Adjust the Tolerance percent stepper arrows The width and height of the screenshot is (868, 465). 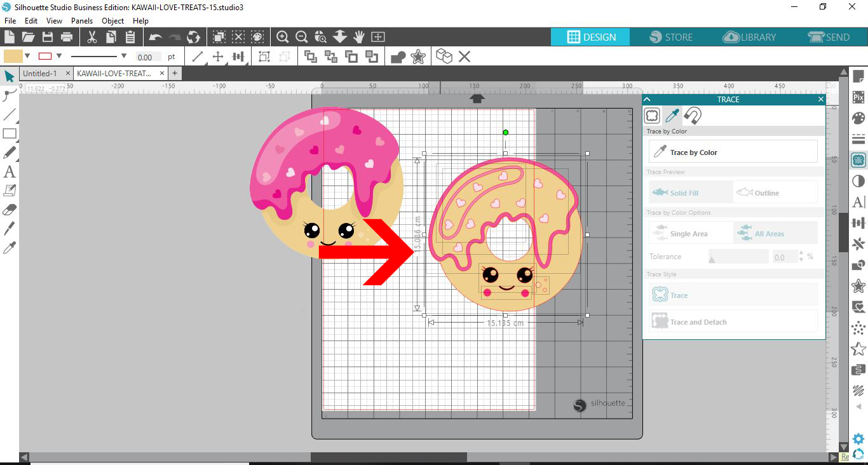pos(801,257)
